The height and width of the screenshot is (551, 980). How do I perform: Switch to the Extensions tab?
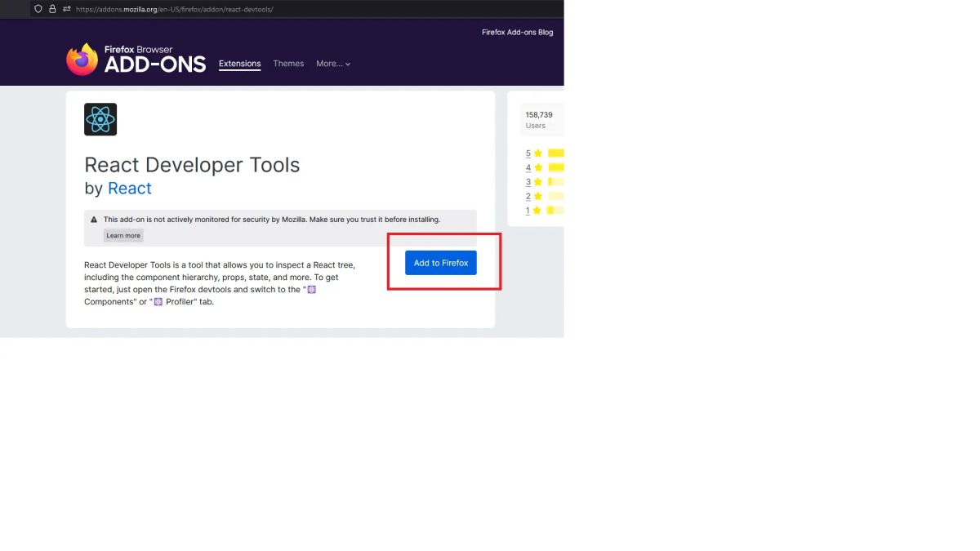pos(239,63)
